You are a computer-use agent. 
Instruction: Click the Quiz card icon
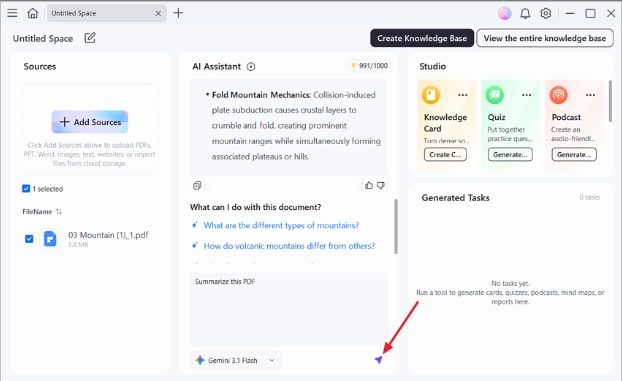tap(495, 95)
